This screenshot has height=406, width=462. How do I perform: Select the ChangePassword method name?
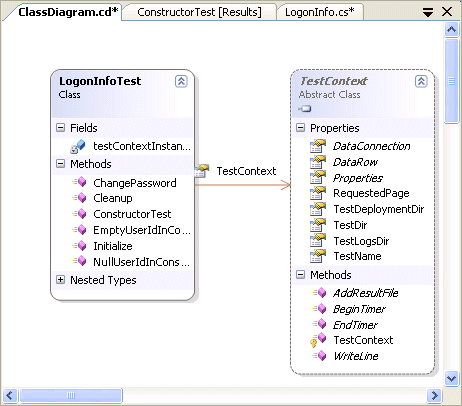(135, 183)
